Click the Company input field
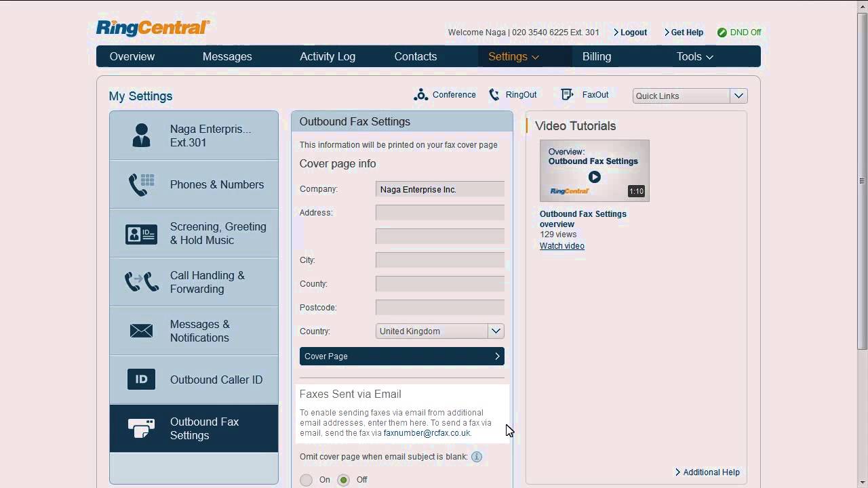The image size is (868, 488). [x=440, y=190]
